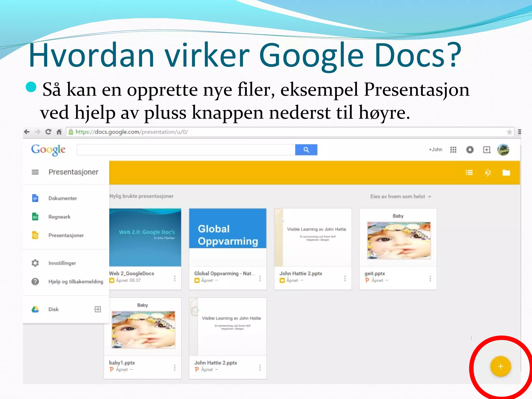The image size is (532, 399).
Task: Select Presentasjoner in the side menu list
Action: pyautogui.click(x=66, y=235)
